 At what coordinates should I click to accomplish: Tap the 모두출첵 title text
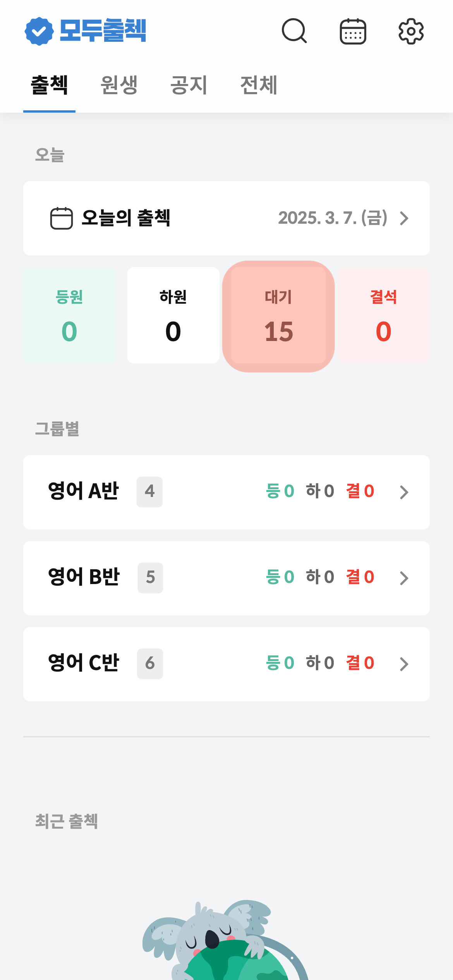pos(103,31)
